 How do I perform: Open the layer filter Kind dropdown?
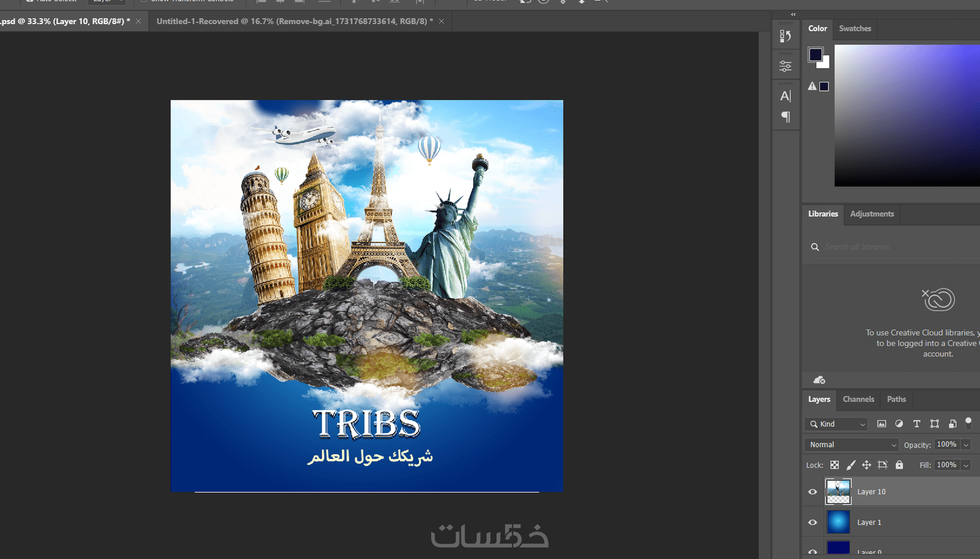point(836,424)
